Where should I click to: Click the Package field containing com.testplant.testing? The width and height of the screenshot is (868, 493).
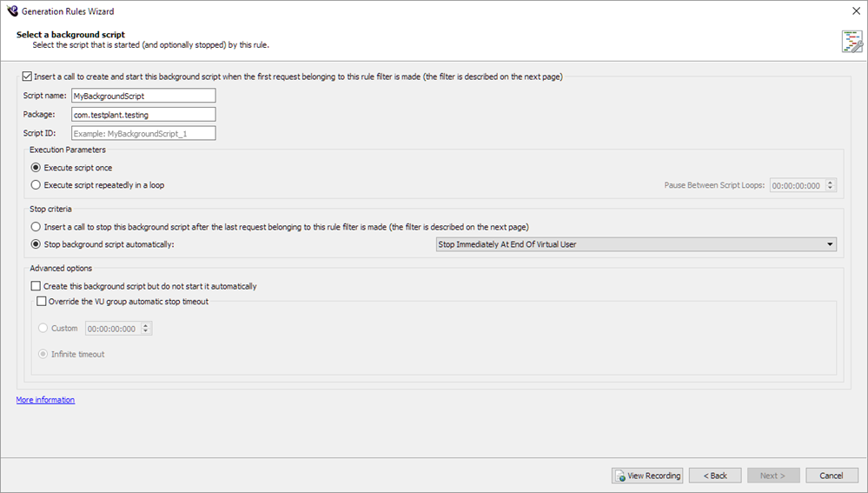143,114
